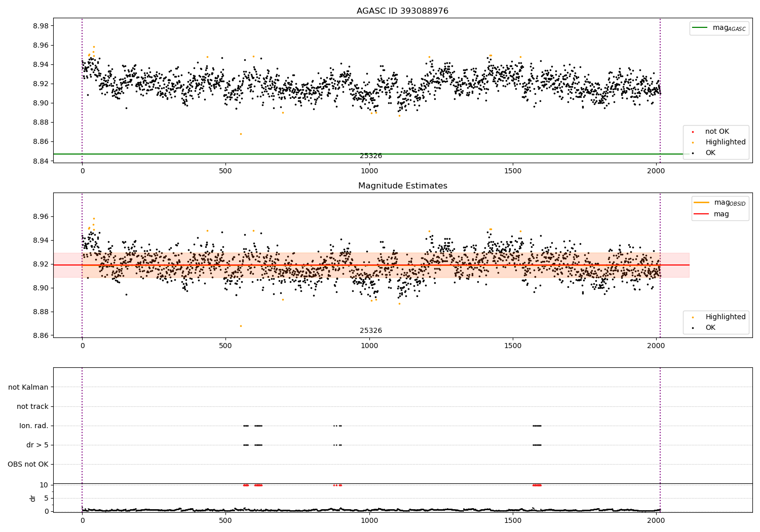Click the 25326 label in middle plot
760x532 pixels.
click(371, 331)
